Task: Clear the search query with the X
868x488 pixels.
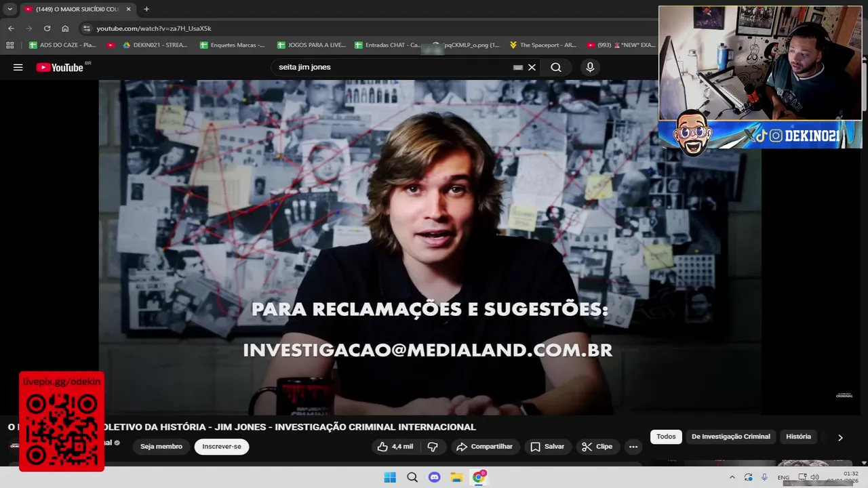Action: pyautogui.click(x=532, y=67)
